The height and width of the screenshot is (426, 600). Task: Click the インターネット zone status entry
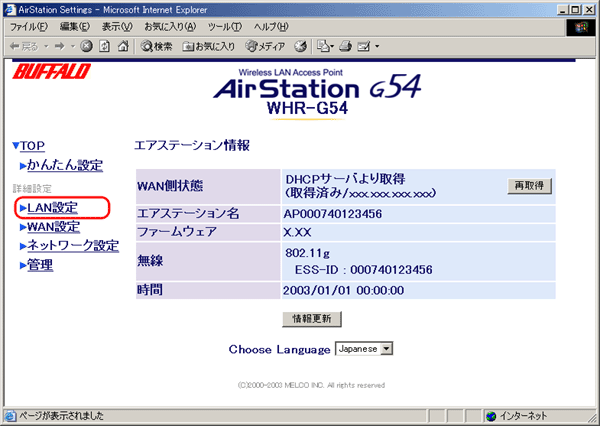click(517, 416)
